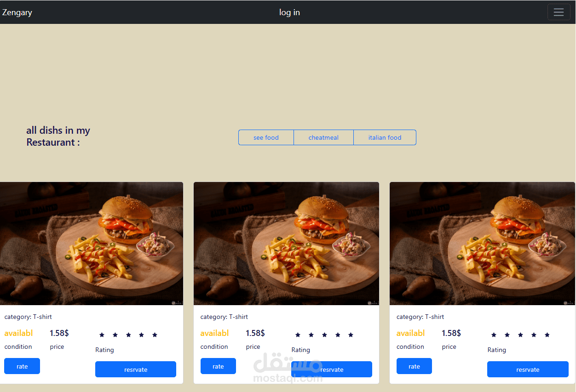This screenshot has width=576, height=392.
Task: Click resrvate button on the second card
Action: coord(332,369)
